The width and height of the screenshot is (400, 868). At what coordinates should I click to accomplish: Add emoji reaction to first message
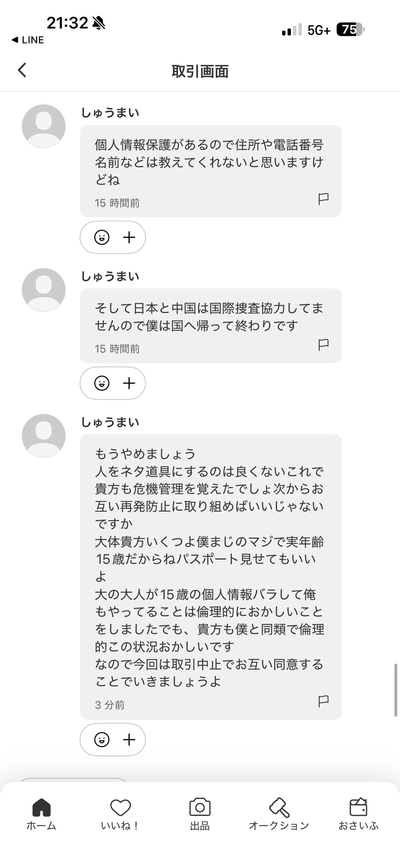tap(102, 237)
